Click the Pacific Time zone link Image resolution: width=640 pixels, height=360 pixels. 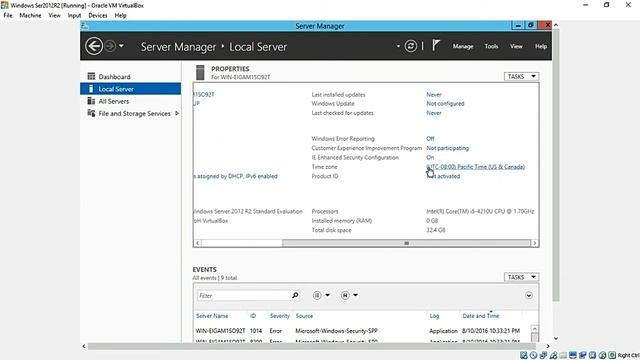tap(476, 167)
